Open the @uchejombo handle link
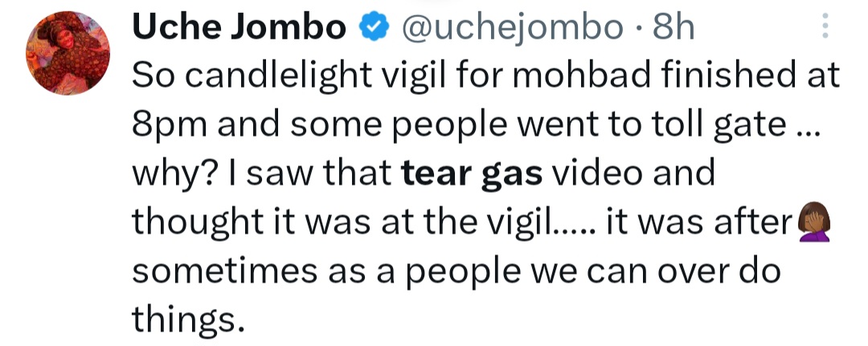 coord(511,30)
